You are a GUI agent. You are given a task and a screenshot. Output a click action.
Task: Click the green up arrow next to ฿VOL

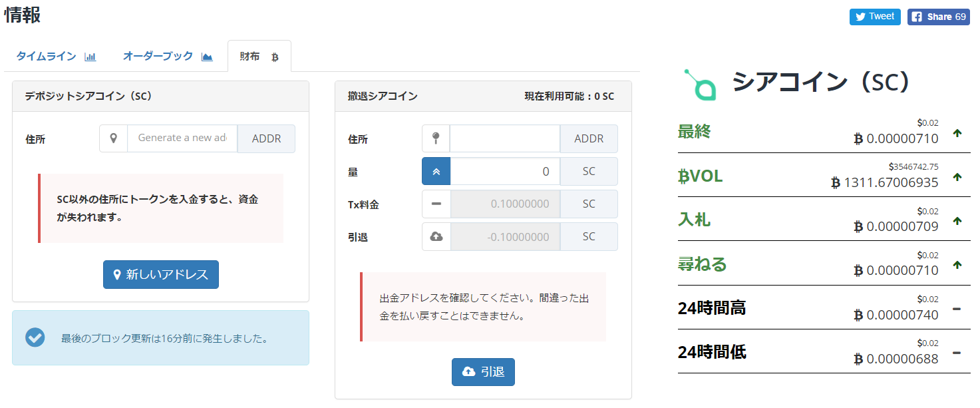click(x=957, y=177)
